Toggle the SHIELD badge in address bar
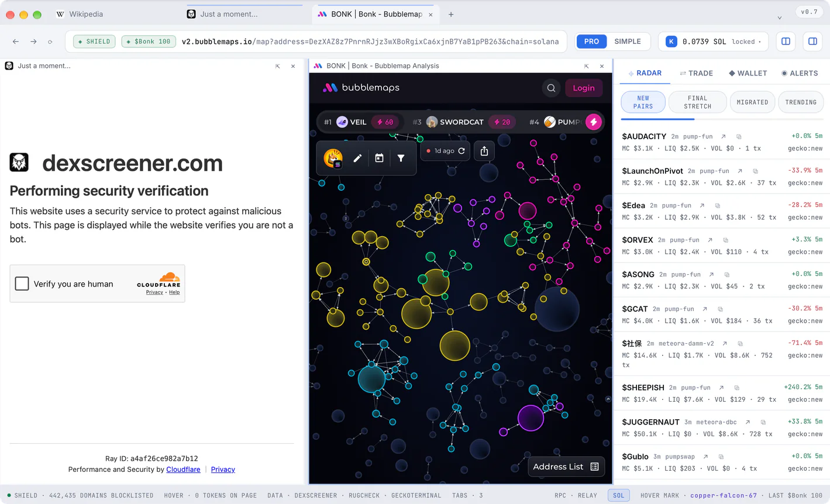This screenshot has height=504, width=830. tap(94, 42)
